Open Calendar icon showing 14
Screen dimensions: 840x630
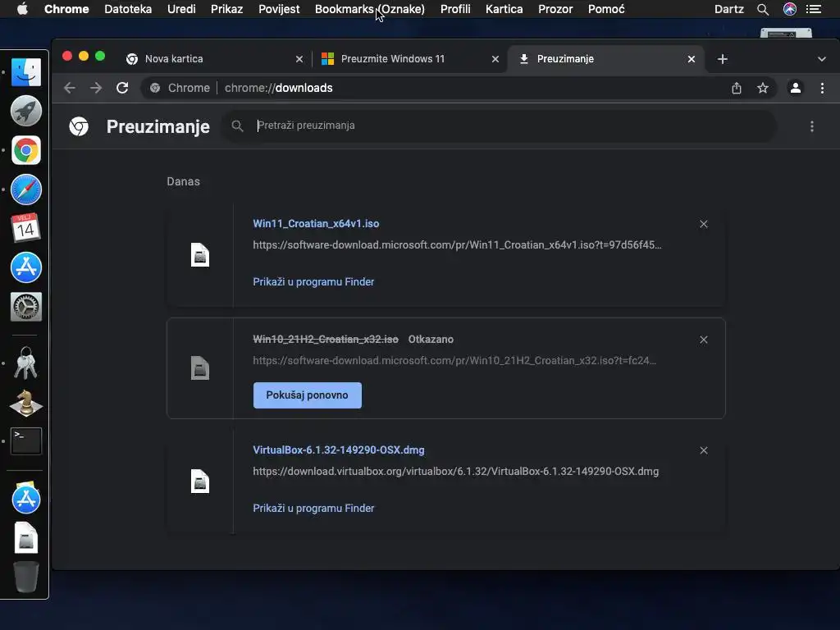tap(25, 228)
